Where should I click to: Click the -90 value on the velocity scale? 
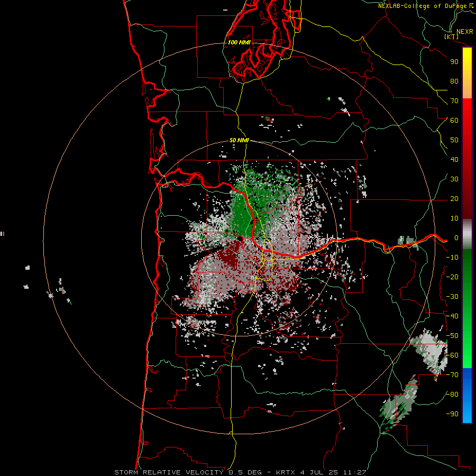(x=452, y=414)
